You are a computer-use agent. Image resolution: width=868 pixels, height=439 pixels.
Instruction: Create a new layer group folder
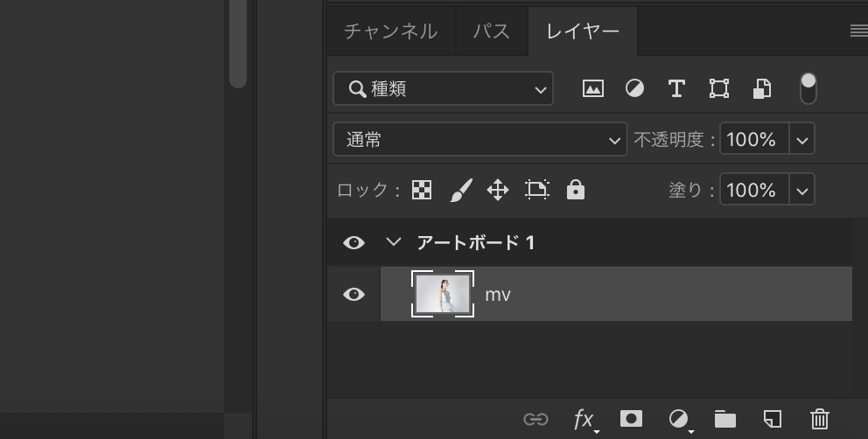coord(724,419)
